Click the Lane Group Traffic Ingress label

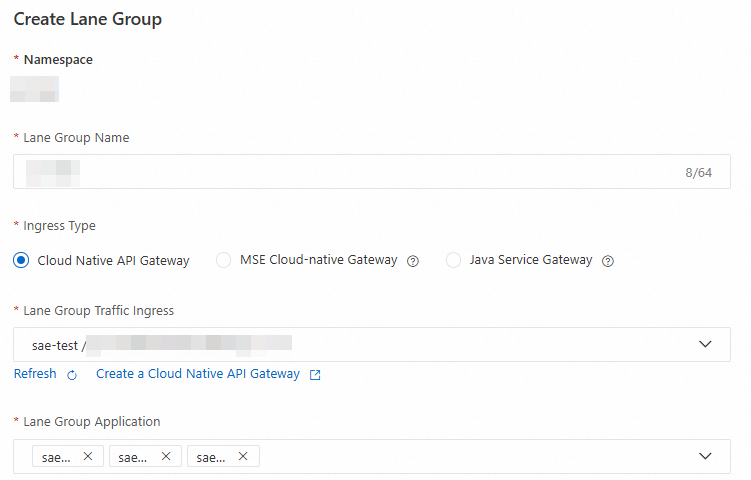(x=99, y=310)
